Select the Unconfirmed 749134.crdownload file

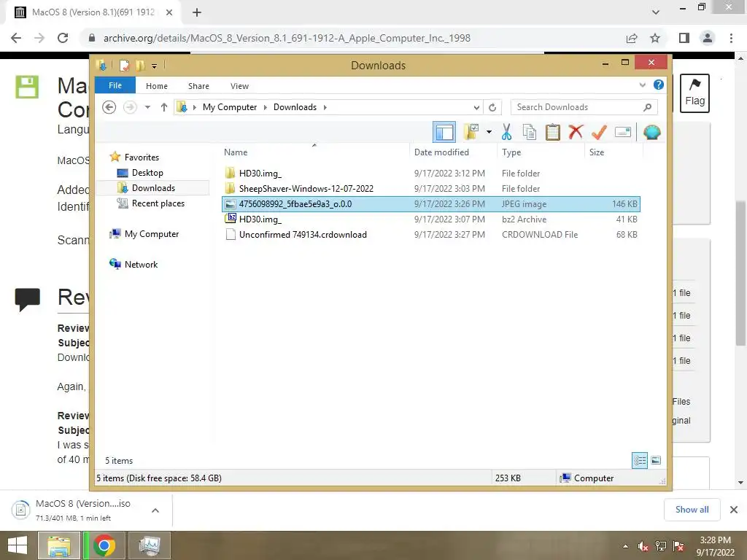tap(431, 234)
